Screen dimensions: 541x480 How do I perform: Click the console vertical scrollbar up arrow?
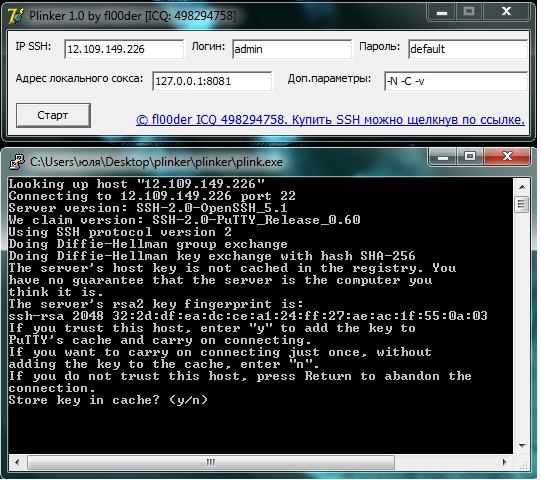point(522,187)
